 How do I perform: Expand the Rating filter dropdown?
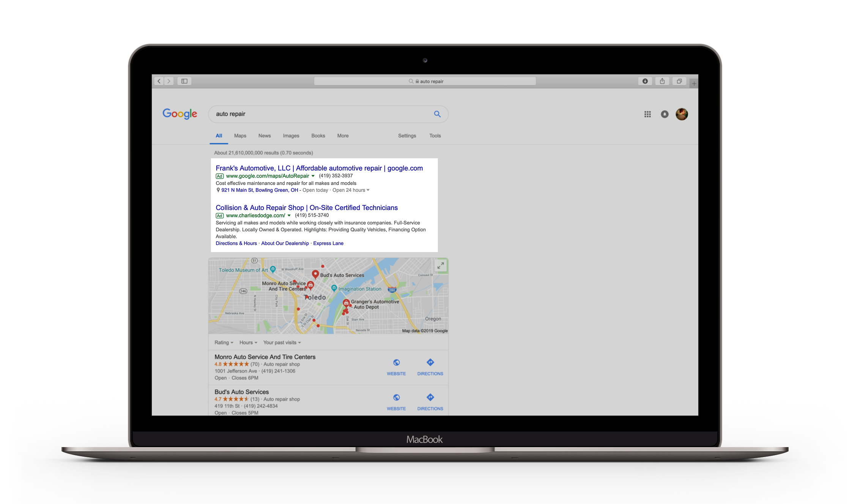click(x=227, y=342)
